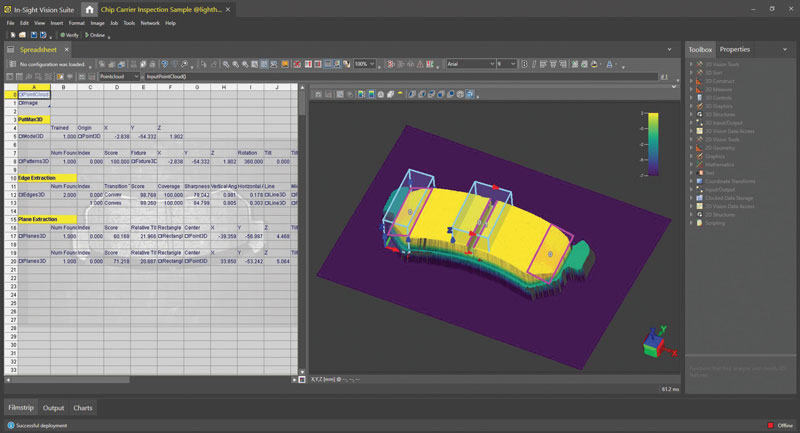
Task: Select the Chip Carrier Inspection Sample tab
Action: coord(161,9)
